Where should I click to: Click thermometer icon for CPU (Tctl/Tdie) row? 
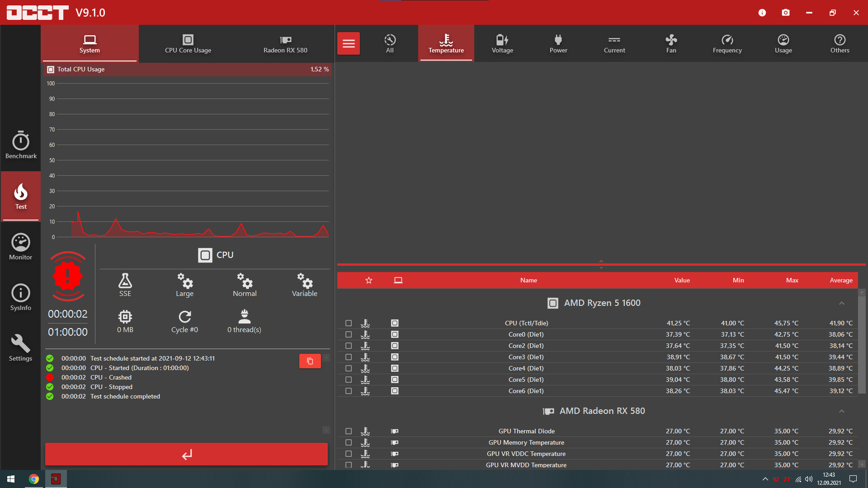tap(365, 323)
